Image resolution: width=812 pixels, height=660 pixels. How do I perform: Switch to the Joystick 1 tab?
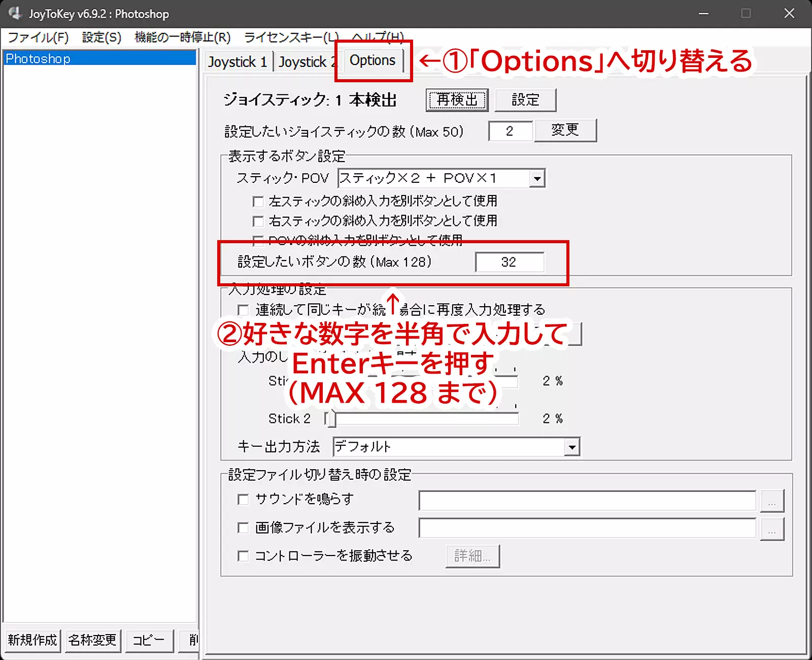(237, 62)
